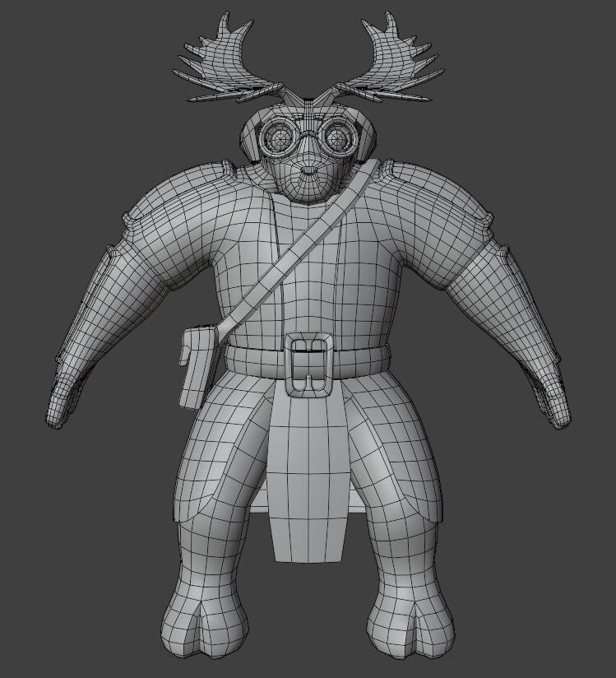Select the belt buckle mesh
Image resolution: width=616 pixels, height=678 pixels.
point(308,363)
